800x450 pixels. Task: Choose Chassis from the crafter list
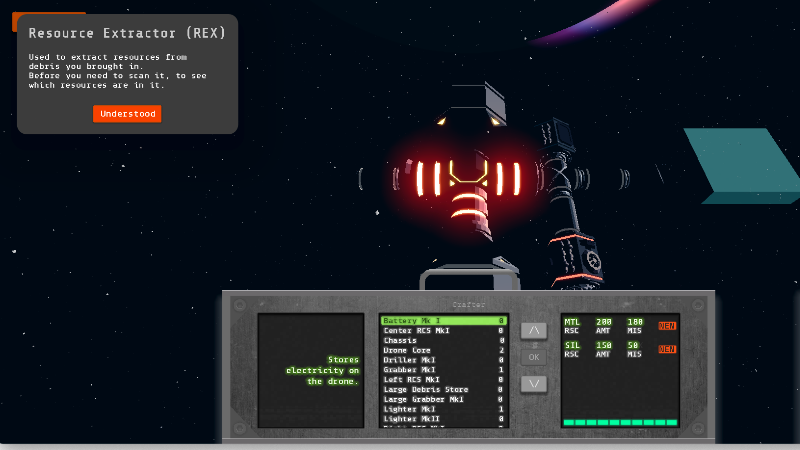[442, 340]
